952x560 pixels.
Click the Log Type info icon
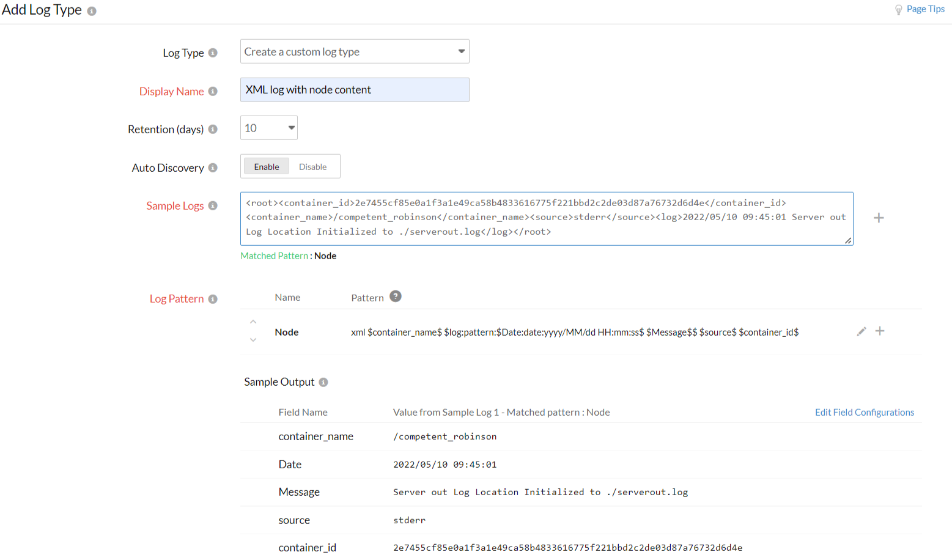tap(213, 53)
